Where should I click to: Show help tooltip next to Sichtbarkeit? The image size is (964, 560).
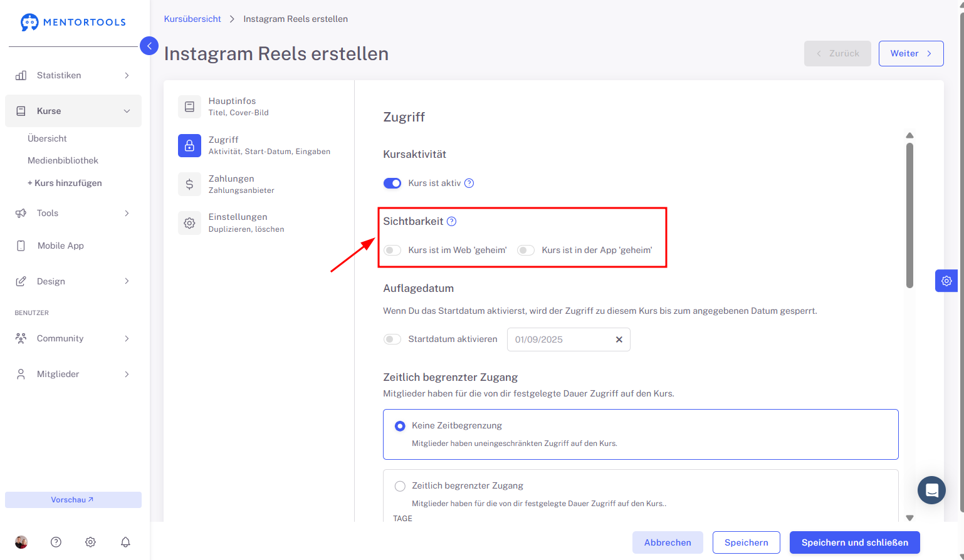(x=451, y=221)
